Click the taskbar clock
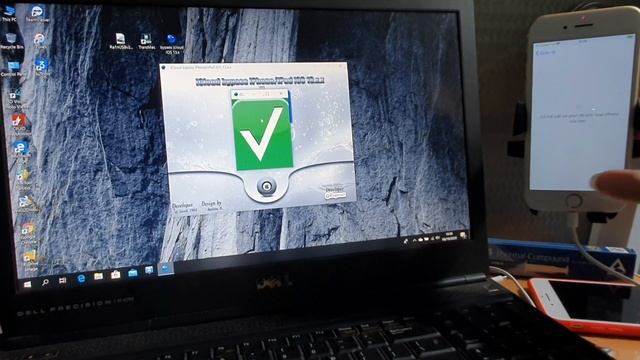The image size is (640, 360). pos(450,237)
